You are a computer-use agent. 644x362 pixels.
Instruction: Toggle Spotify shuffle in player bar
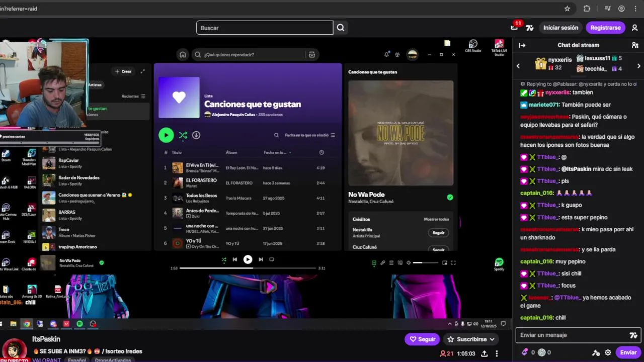224,259
